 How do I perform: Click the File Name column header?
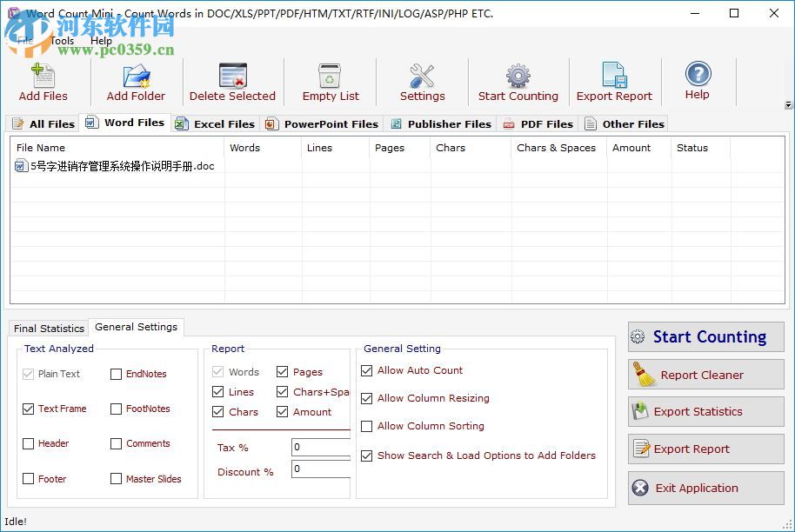click(117, 148)
